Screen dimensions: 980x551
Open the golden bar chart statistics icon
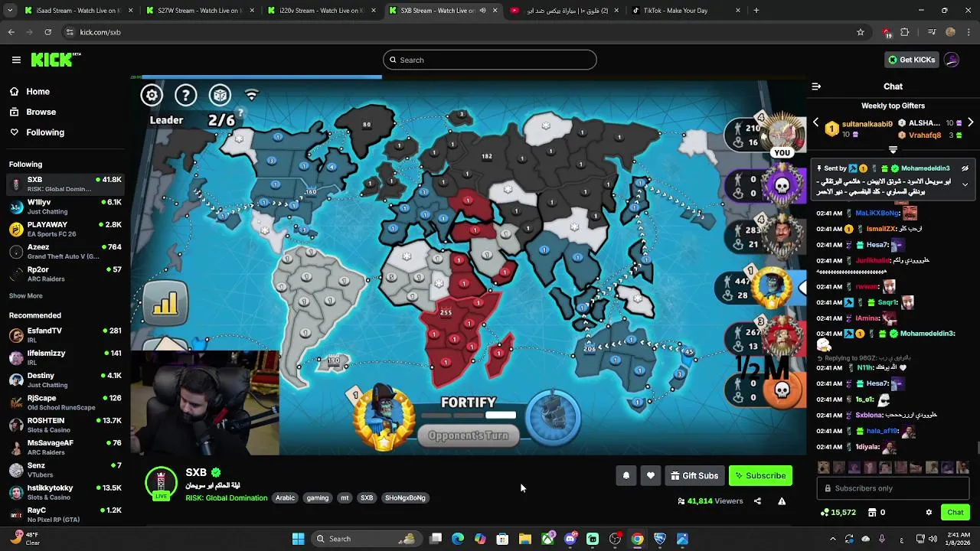[165, 304]
